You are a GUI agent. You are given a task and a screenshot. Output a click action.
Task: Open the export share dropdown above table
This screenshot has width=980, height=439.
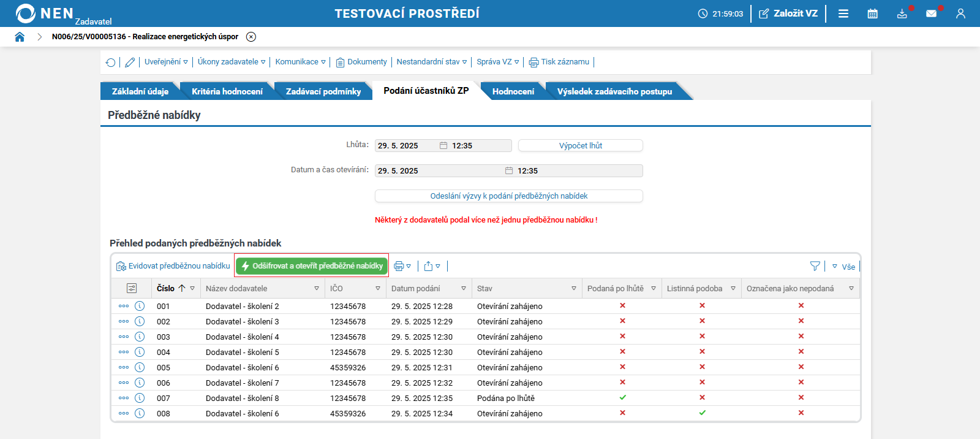click(432, 266)
